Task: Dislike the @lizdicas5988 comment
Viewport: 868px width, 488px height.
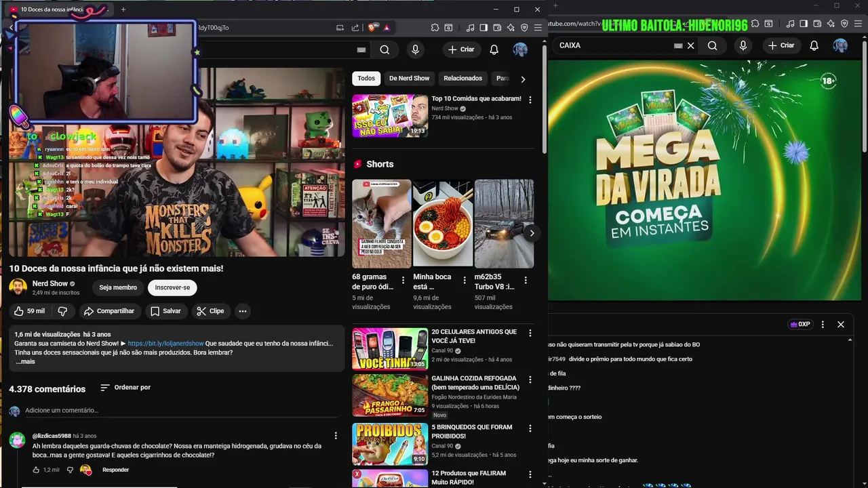Action: coord(70,470)
